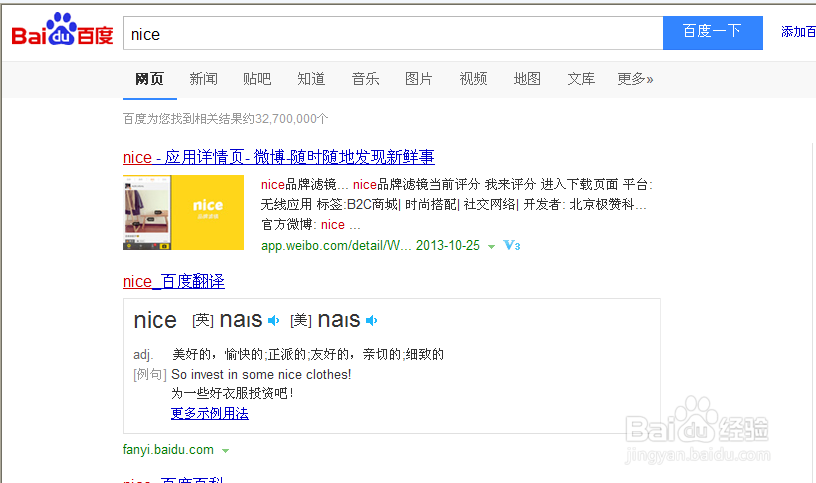Viewport: 816px width, 483px height.
Task: Click the search input containing nice
Action: [393, 33]
